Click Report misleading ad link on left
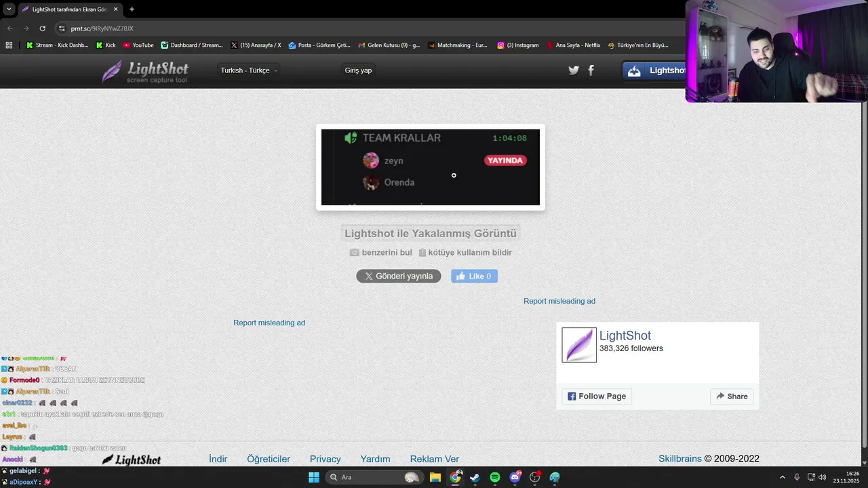The width and height of the screenshot is (868, 488). tap(269, 323)
